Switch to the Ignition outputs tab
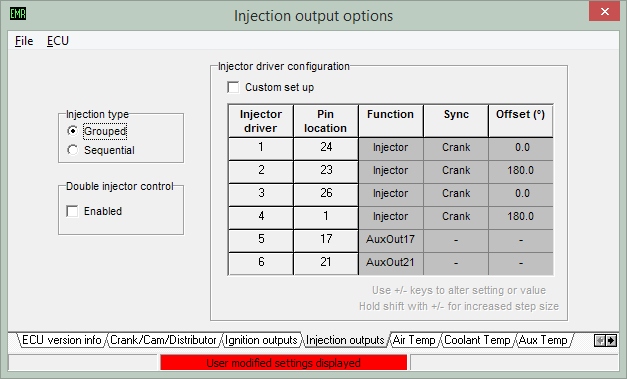 coord(261,340)
